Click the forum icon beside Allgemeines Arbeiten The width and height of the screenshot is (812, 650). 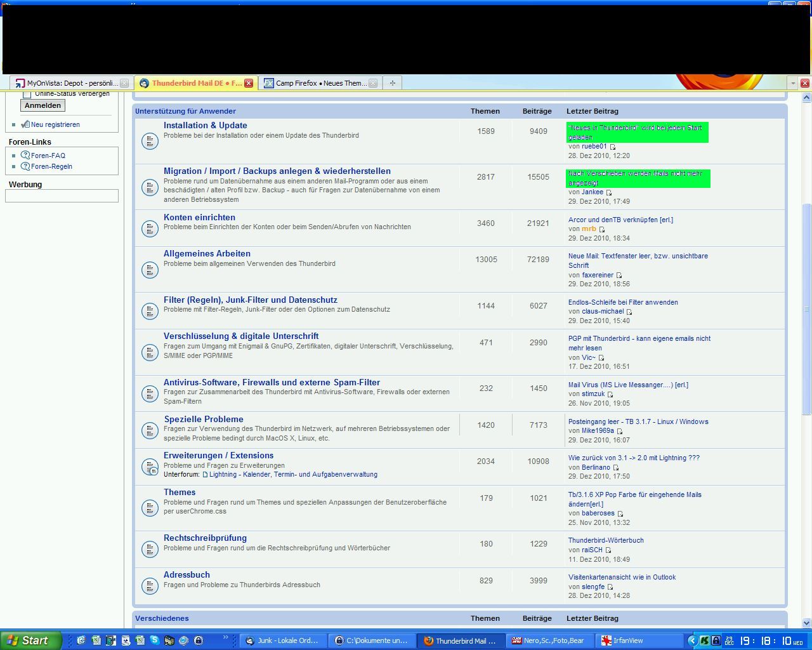click(x=150, y=270)
